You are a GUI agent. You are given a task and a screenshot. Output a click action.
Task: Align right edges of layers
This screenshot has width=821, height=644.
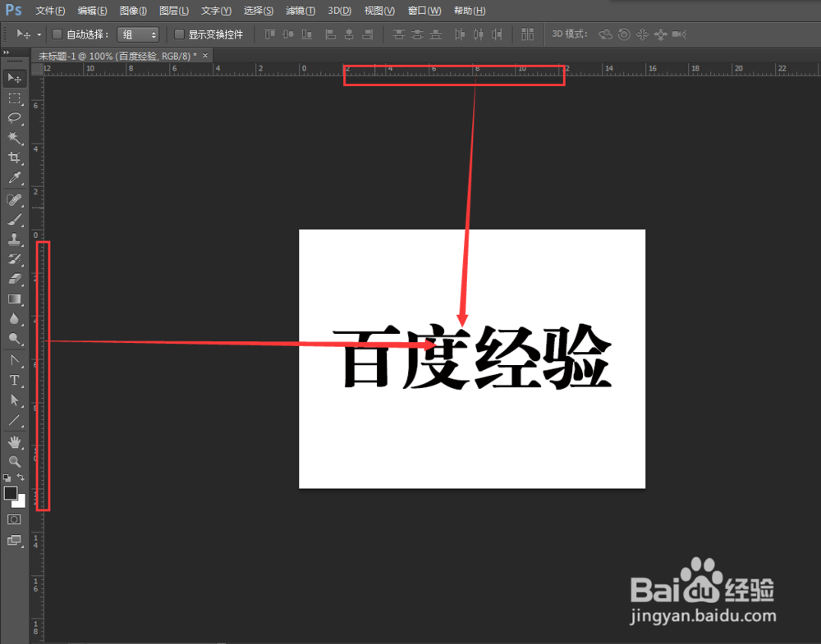pyautogui.click(x=368, y=34)
